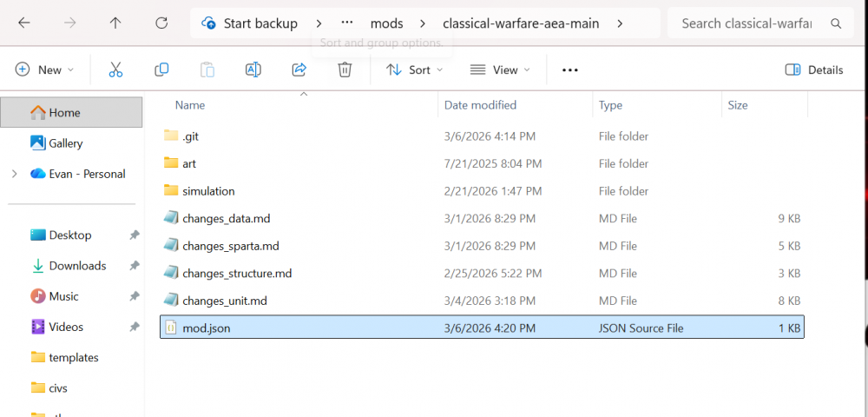Sort by Date modified column header
868x417 pixels.
tap(480, 105)
